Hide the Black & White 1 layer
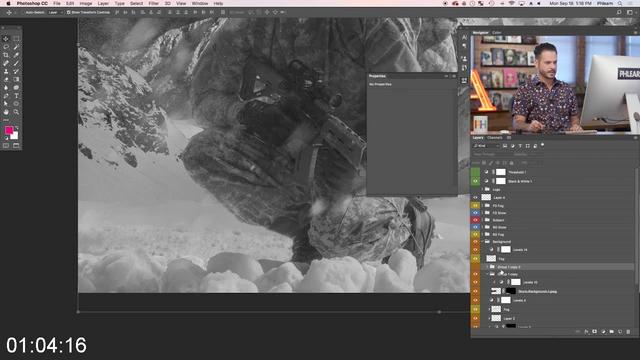 coord(476,181)
